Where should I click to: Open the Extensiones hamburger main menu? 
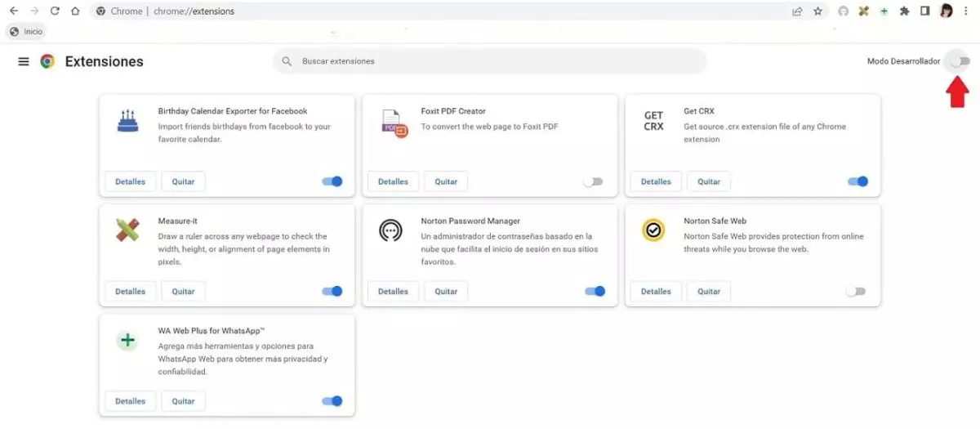click(x=24, y=61)
